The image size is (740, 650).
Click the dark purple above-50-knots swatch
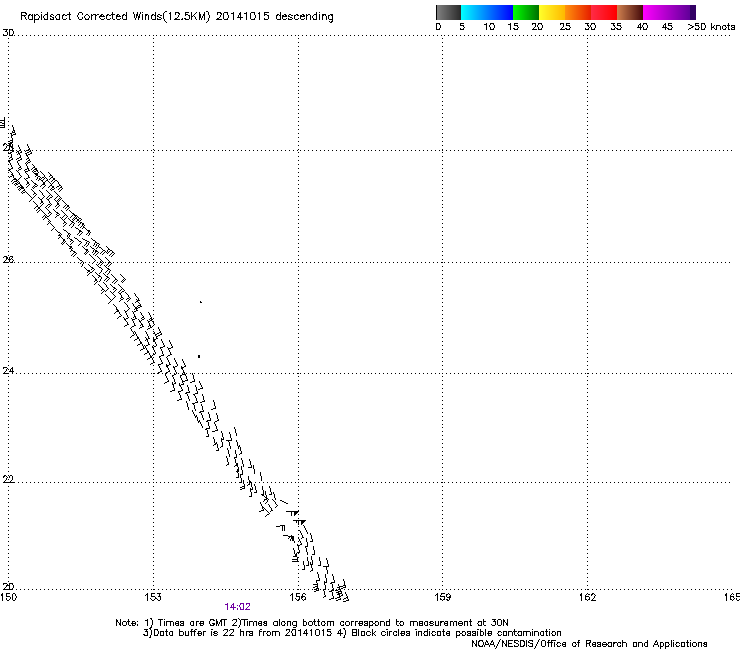tap(693, 12)
